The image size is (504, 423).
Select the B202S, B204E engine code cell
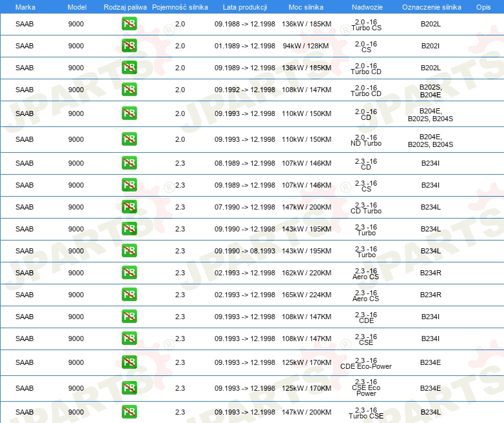point(431,91)
